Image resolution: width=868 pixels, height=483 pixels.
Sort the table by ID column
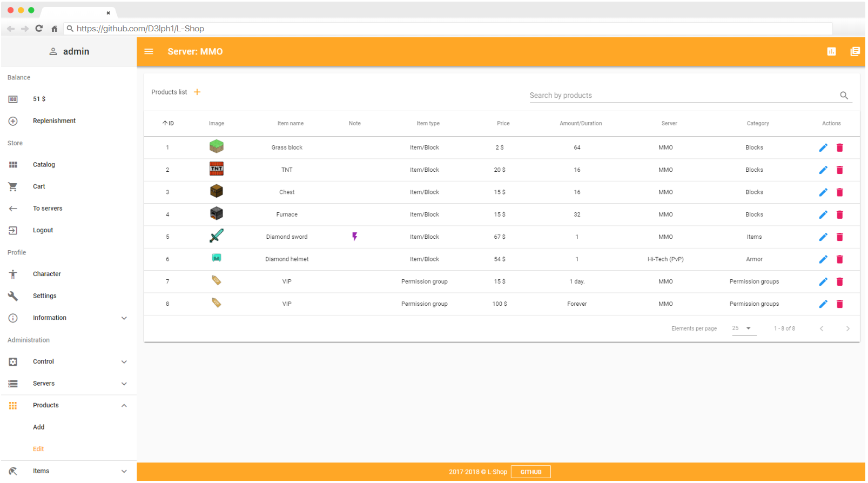[168, 124]
